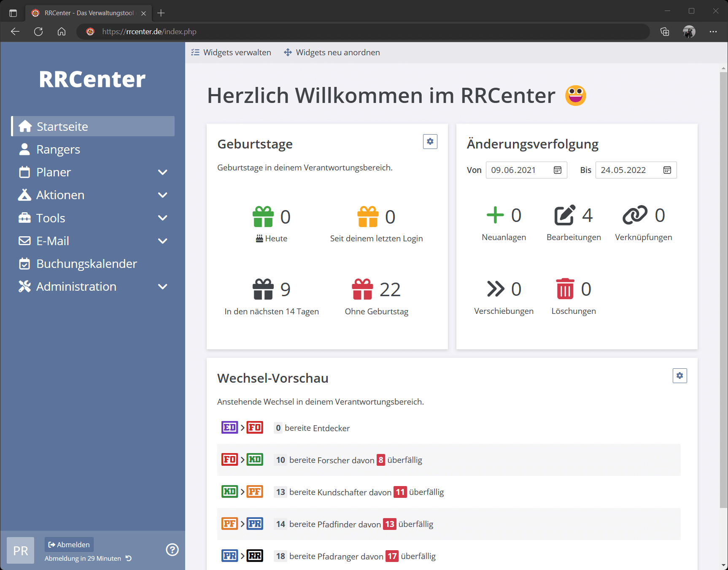Click the red trash Löschungen icon
728x570 pixels.
pos(565,289)
